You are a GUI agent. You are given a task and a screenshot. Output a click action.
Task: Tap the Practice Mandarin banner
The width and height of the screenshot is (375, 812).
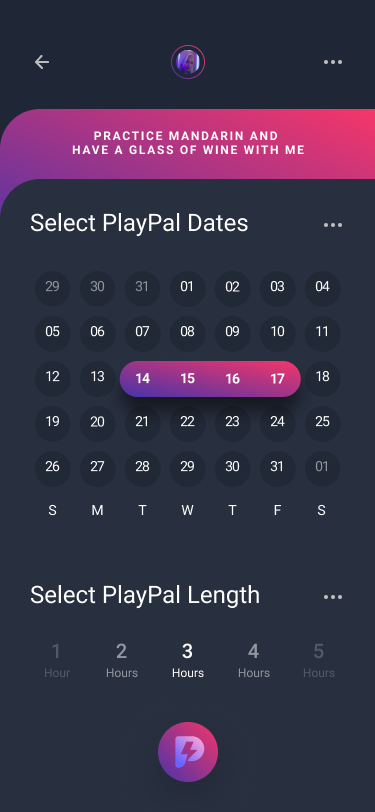pos(188,143)
